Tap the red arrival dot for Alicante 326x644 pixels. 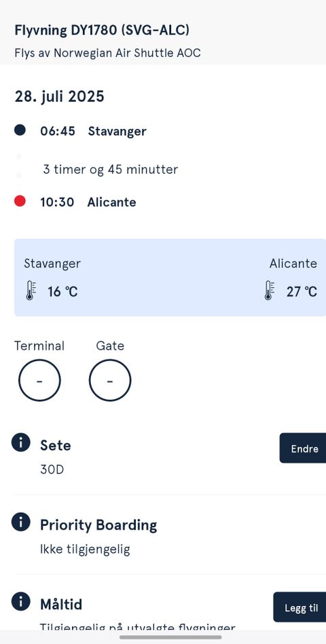20,202
